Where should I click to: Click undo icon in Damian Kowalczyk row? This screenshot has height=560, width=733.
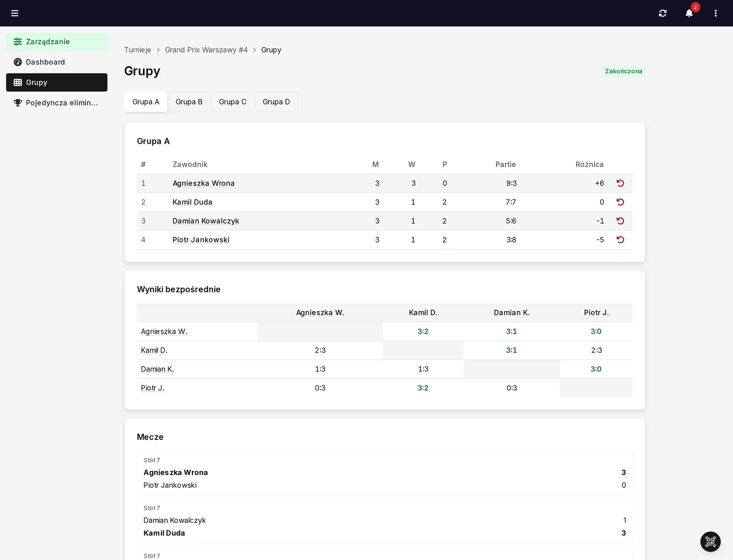[x=620, y=221]
